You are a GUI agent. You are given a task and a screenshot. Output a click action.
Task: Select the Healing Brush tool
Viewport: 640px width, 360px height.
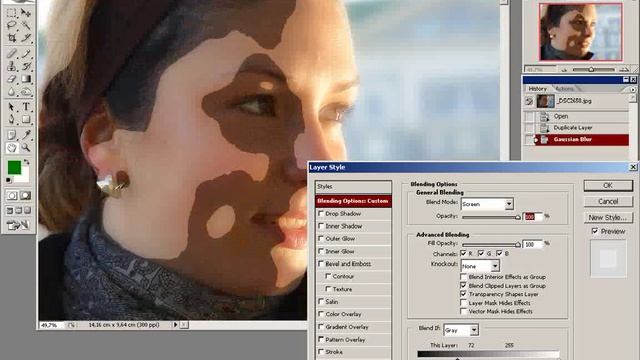12,53
